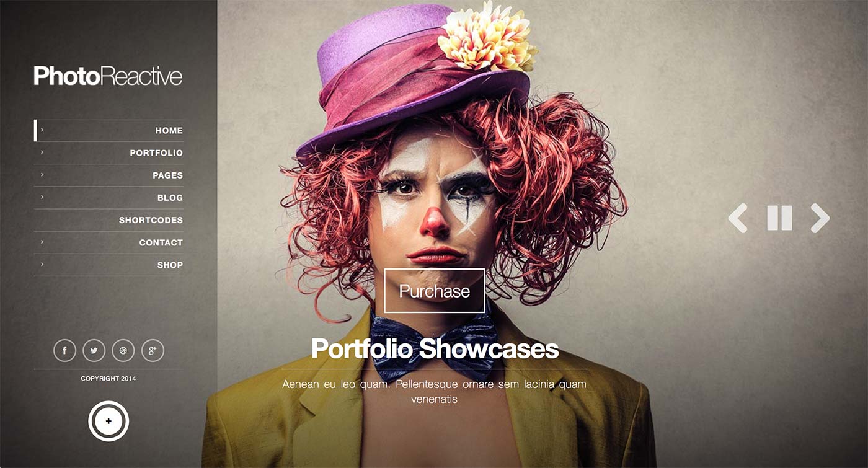868x468 pixels.
Task: Select the Home menu item
Action: click(108, 131)
